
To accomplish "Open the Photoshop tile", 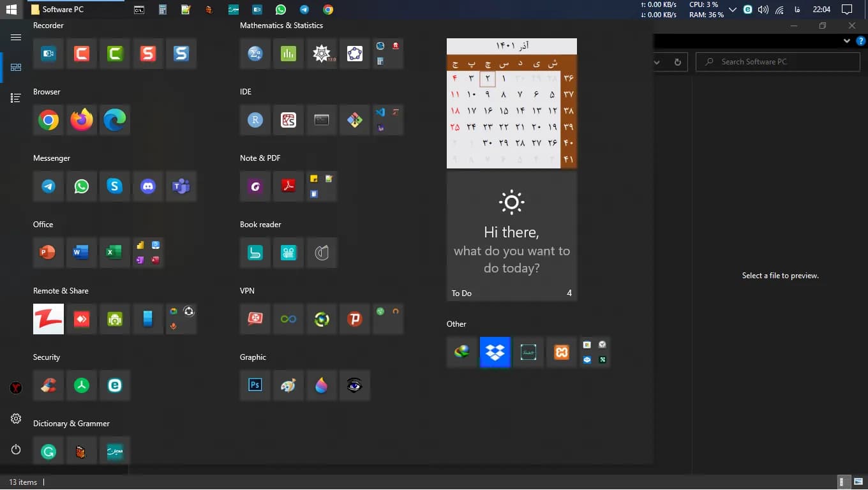I will coord(255,385).
